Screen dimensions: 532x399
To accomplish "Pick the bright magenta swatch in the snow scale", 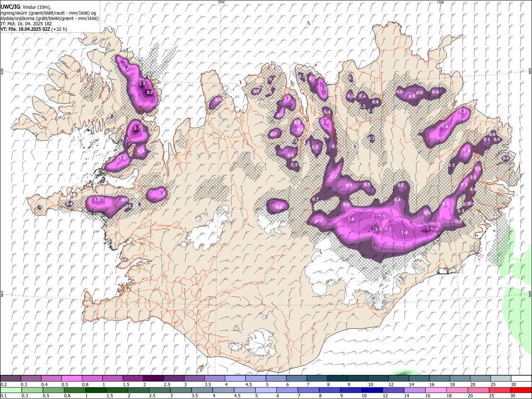I will click(x=71, y=379).
